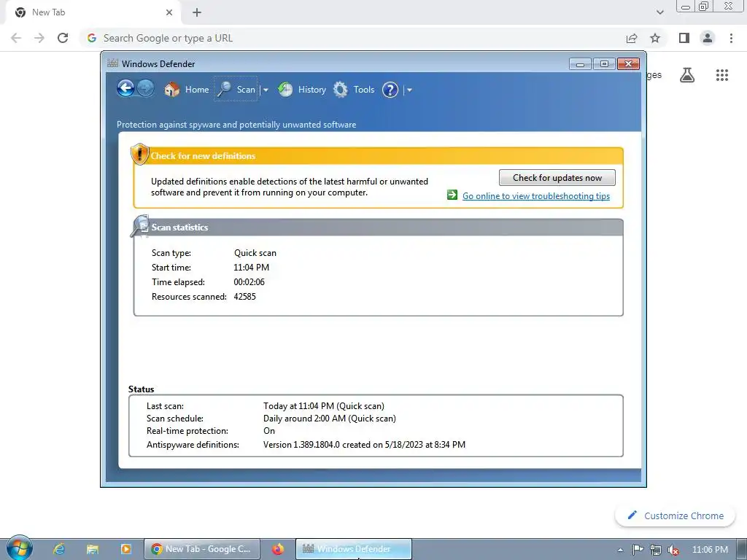Viewport: 747px width, 560px height.
Task: Click Defender help question mark icon
Action: pyautogui.click(x=390, y=90)
